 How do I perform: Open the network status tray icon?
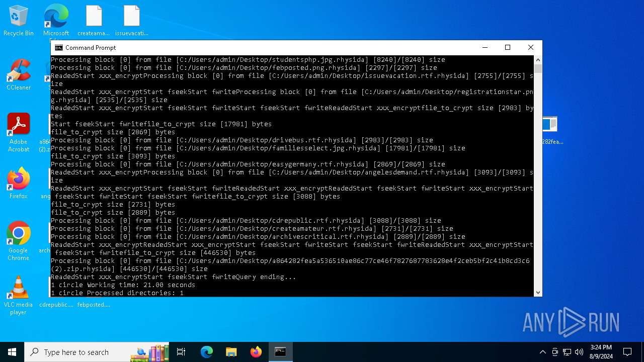click(x=567, y=352)
